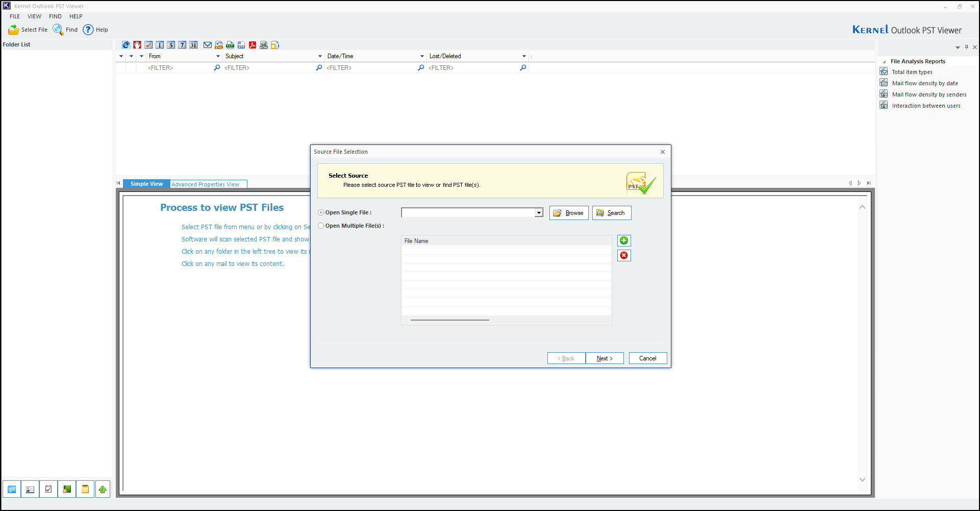This screenshot has height=511, width=980.
Task: Select the 1-day view icon
Action: (160, 45)
